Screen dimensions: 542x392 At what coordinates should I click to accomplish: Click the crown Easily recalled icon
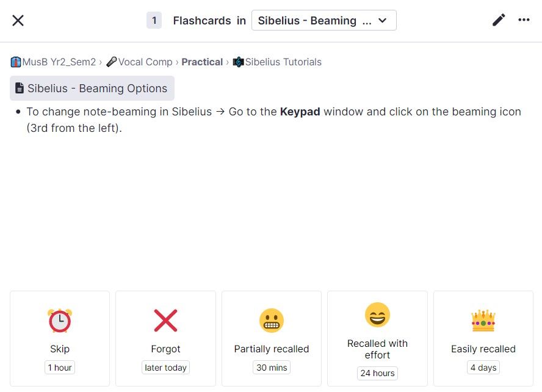483,321
